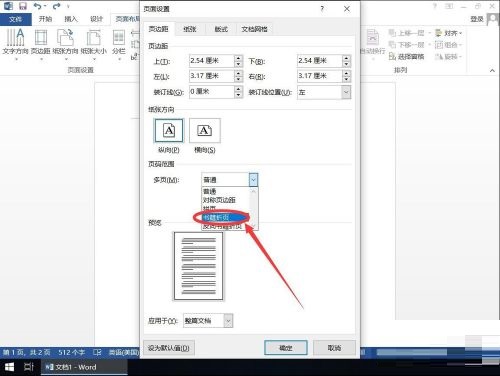500x376 pixels.
Task: Click the 下 bottom margin field
Action: (x=320, y=61)
